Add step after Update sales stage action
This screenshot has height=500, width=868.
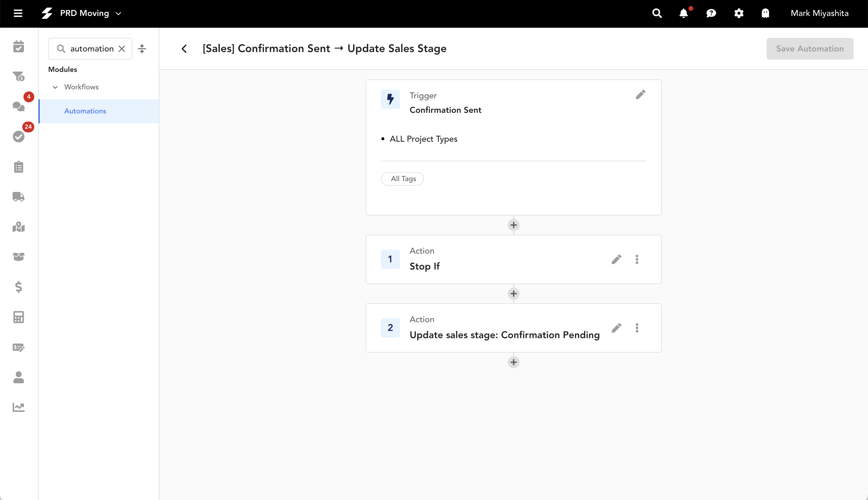click(x=513, y=362)
